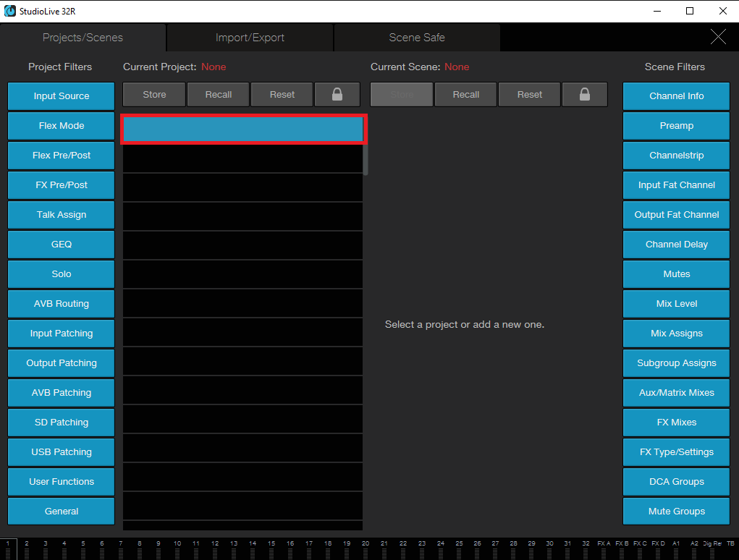Toggle the scene lock icon
739x560 pixels.
pyautogui.click(x=584, y=95)
